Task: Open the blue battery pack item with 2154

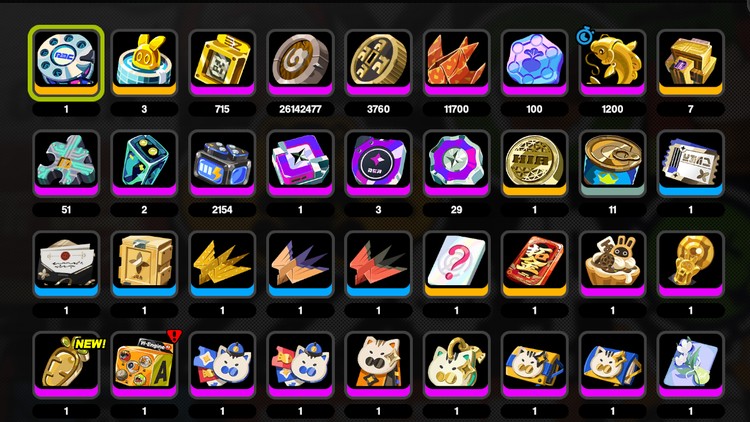Action: (222, 164)
